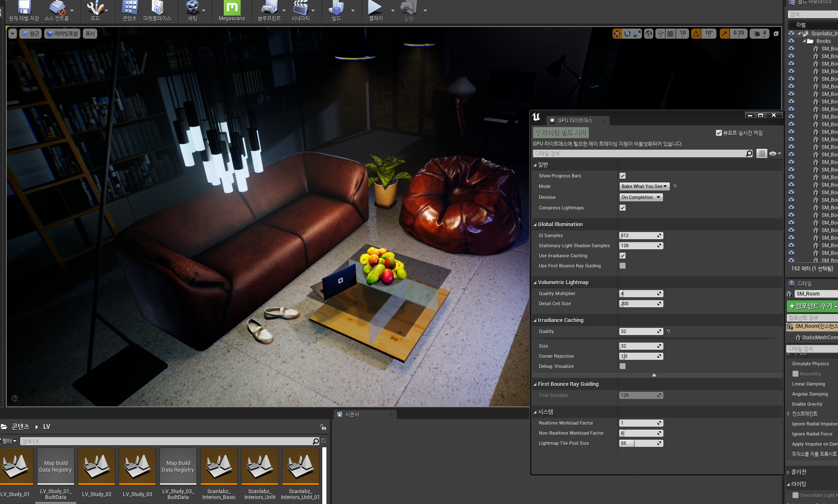Open the content browser filters dropdown
This screenshot has height=504, width=838.
point(8,441)
